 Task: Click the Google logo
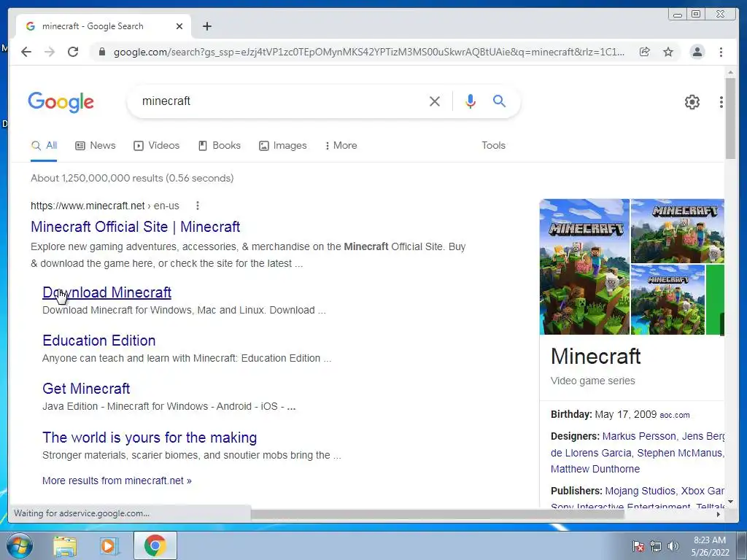coord(61,102)
